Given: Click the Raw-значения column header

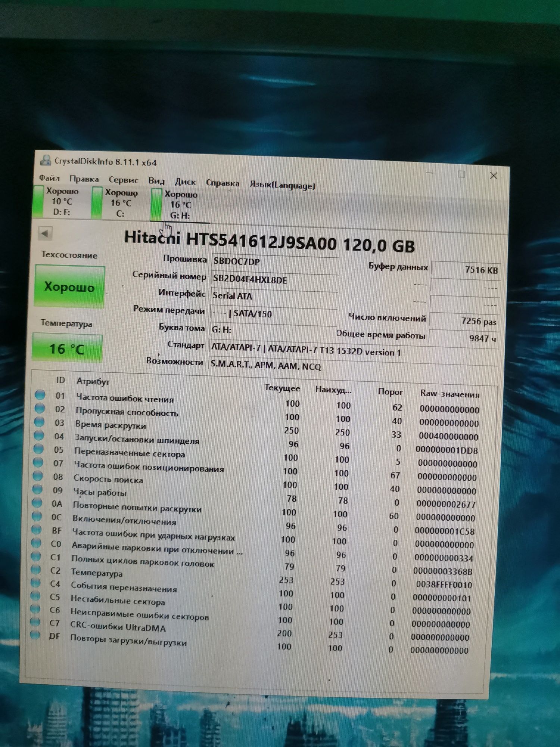Looking at the screenshot, I should [x=450, y=394].
